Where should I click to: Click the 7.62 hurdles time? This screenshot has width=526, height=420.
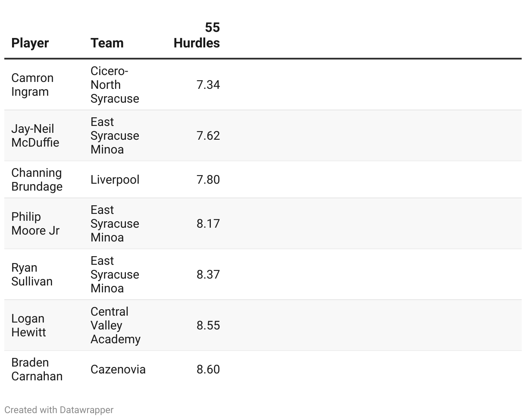click(208, 136)
